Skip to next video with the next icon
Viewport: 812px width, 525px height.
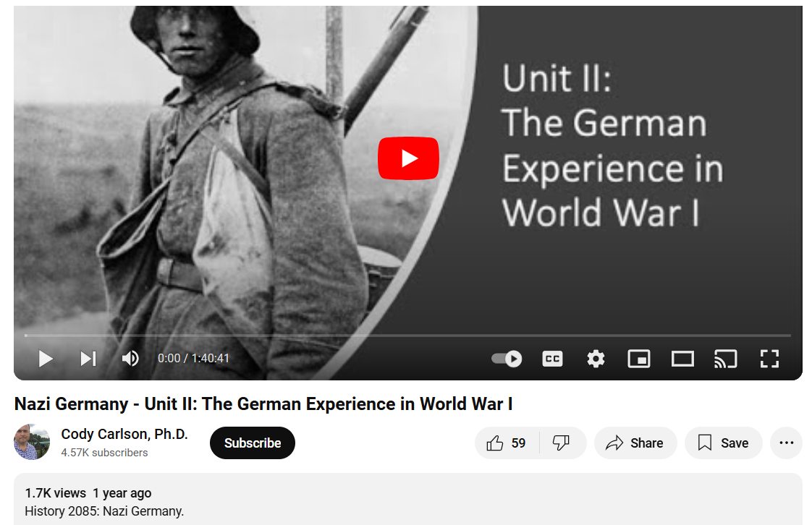[88, 359]
